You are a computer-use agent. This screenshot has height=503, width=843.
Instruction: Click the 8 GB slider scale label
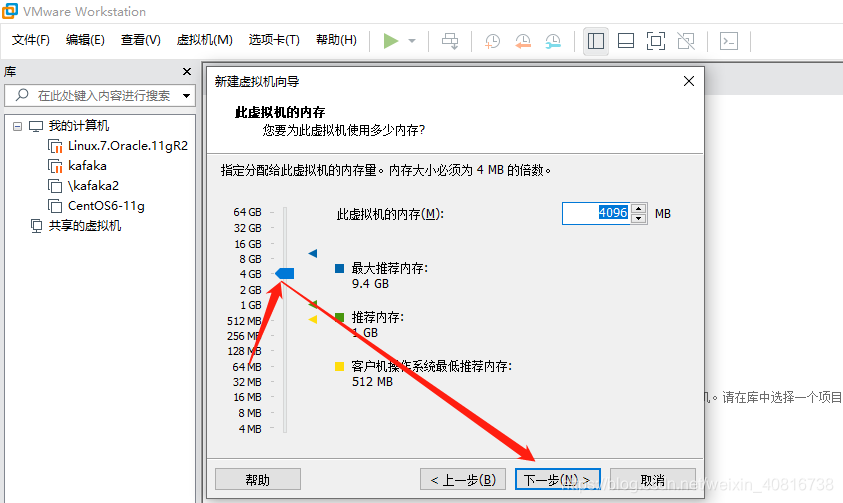tap(251, 259)
